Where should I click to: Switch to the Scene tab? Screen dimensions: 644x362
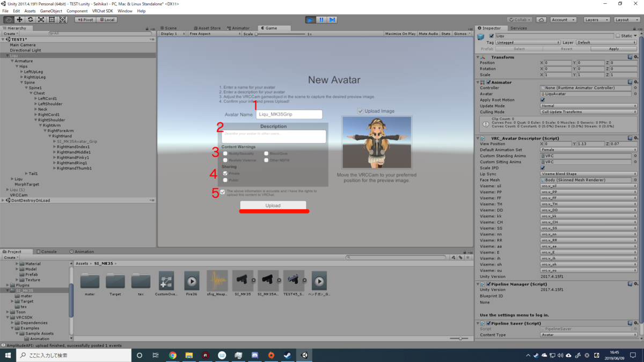coord(169,28)
